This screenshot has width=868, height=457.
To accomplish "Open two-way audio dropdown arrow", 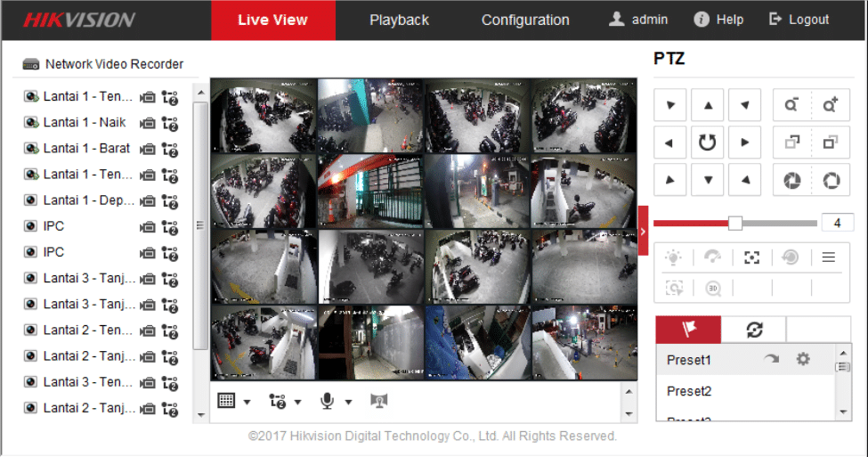I will pyautogui.click(x=348, y=402).
